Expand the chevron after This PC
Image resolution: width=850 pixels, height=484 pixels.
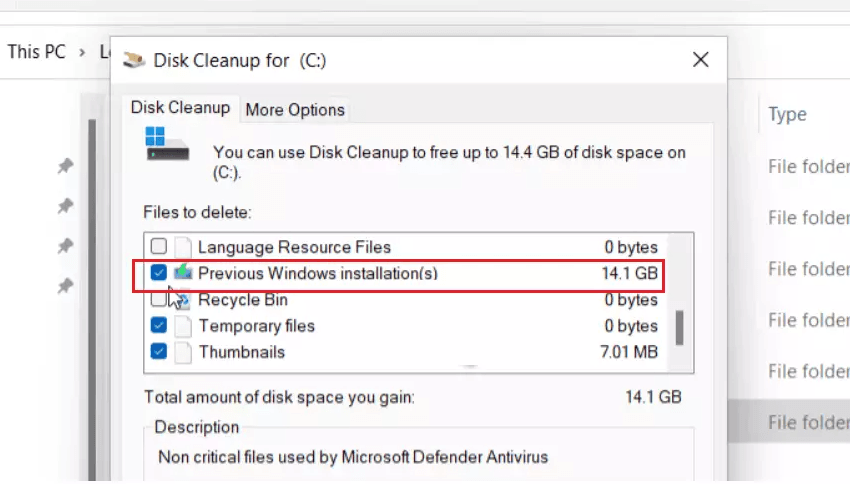coord(84,51)
